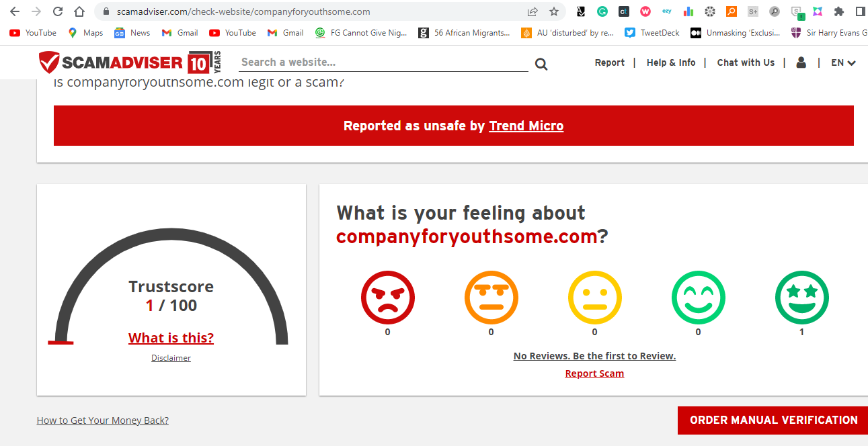Share this page via share icon
The height and width of the screenshot is (446, 868).
tap(532, 11)
